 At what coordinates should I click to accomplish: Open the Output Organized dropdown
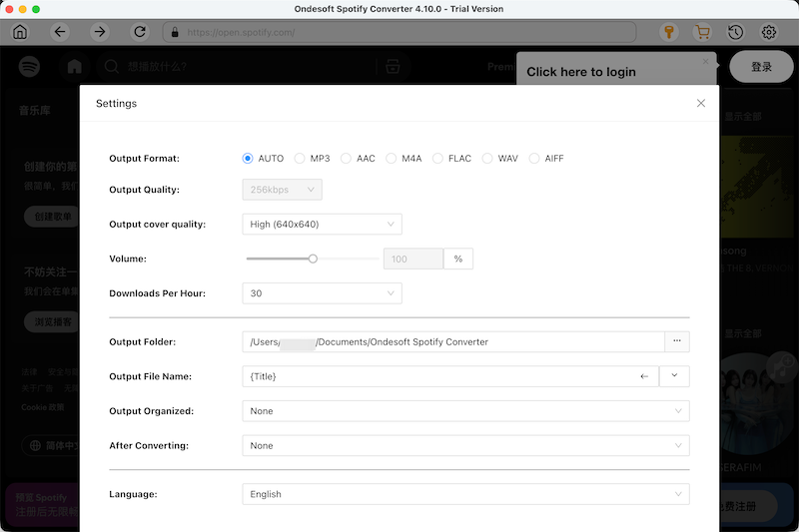[465, 411]
